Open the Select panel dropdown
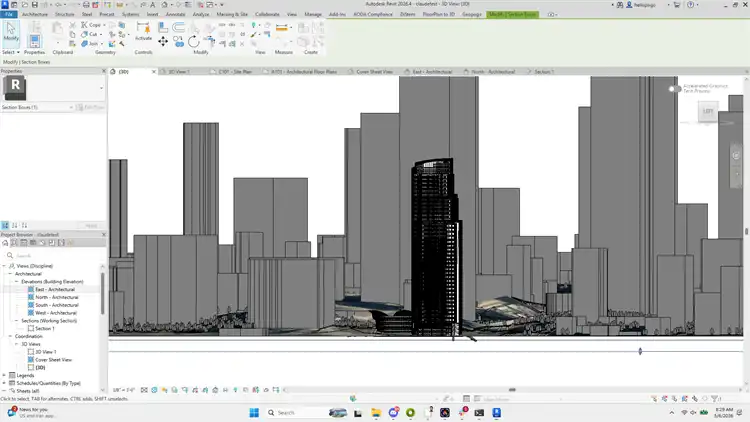Screen dimensions: 750x422 (11, 52)
